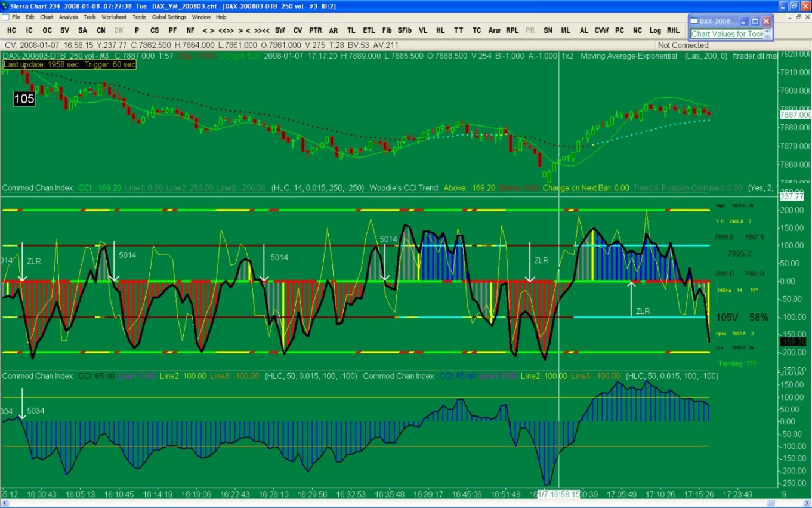Click the ML toolbar button

(566, 30)
